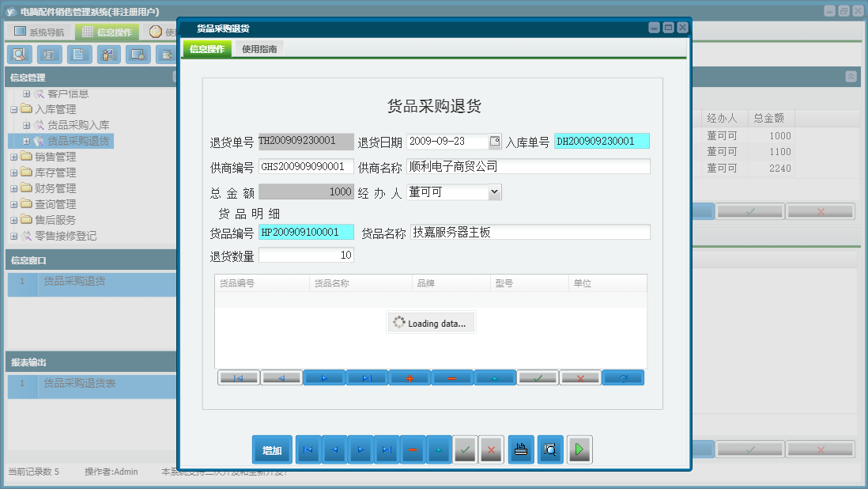Select the 1100 amount cell in background table
The image size is (868, 489).
tap(772, 152)
